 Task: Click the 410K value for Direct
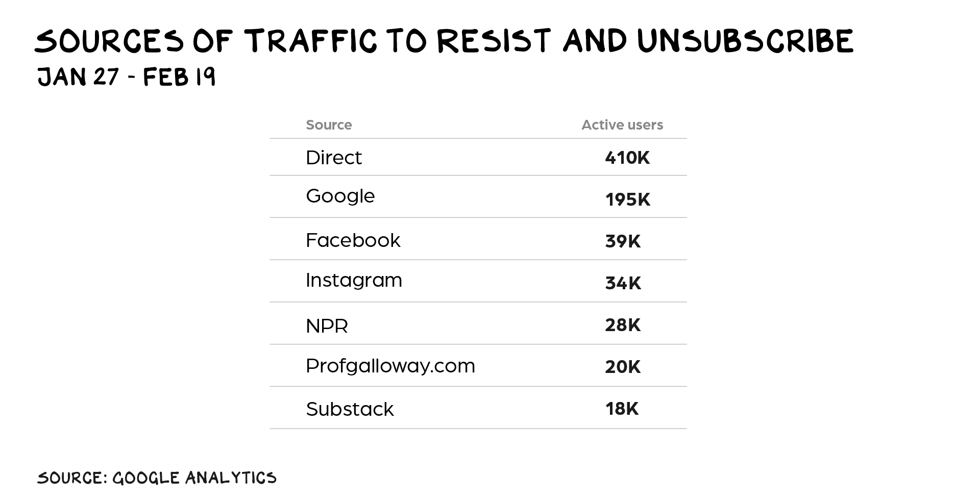(627, 158)
